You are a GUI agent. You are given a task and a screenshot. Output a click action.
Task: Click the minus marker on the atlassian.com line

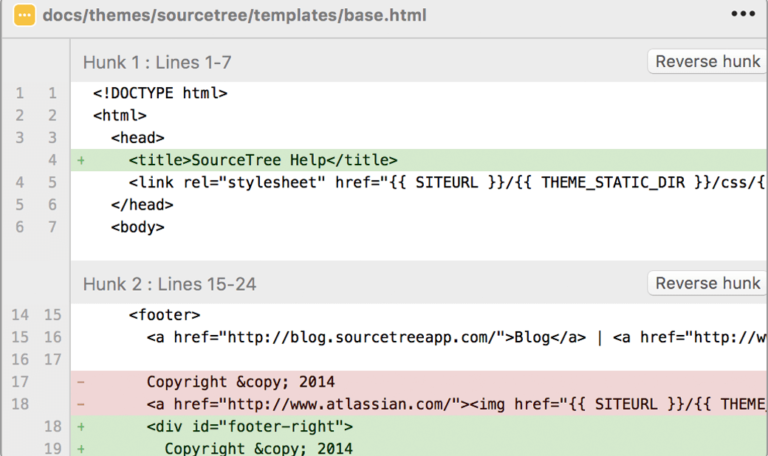point(81,404)
